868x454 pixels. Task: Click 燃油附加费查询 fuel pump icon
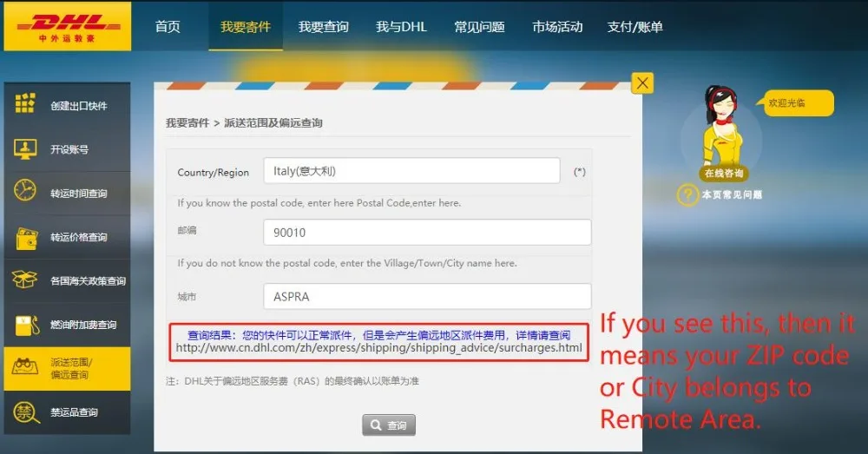coord(27,326)
